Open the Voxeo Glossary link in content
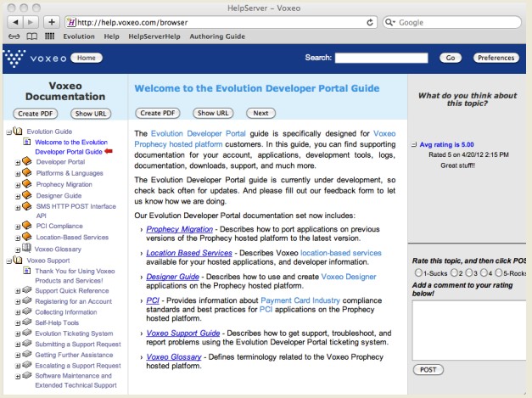This screenshot has height=398, width=532. pyautogui.click(x=174, y=357)
